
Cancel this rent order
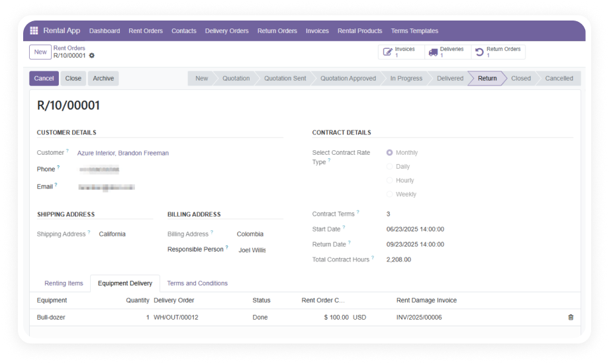pos(44,78)
